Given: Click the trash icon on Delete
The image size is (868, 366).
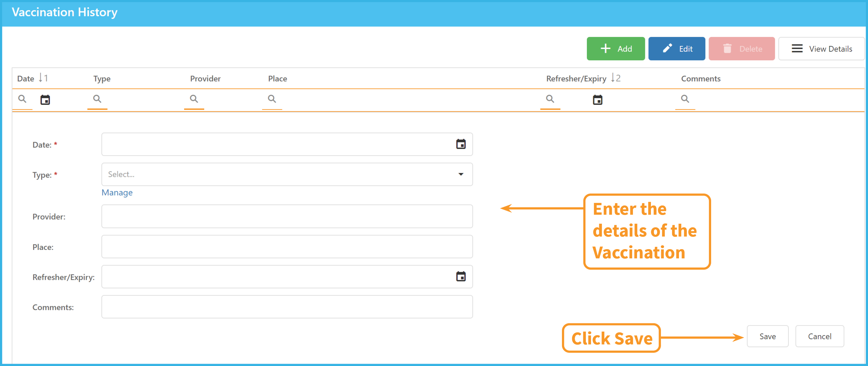Looking at the screenshot, I should tap(727, 49).
